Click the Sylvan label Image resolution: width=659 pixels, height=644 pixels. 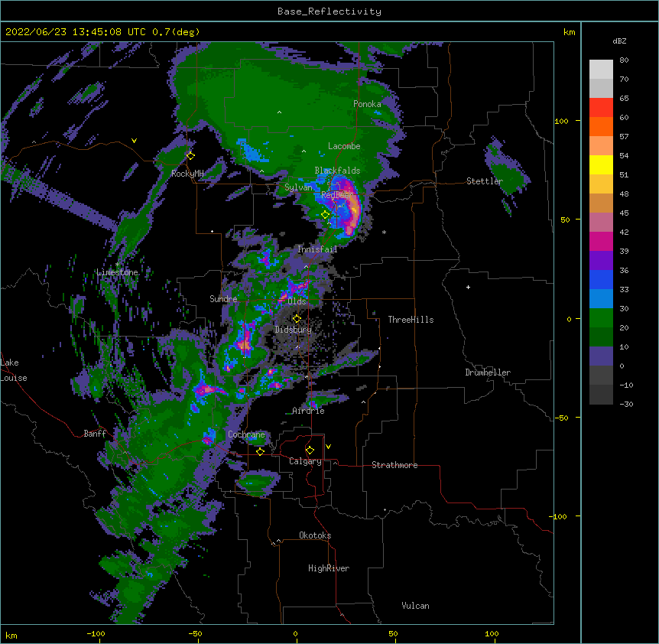click(298, 187)
